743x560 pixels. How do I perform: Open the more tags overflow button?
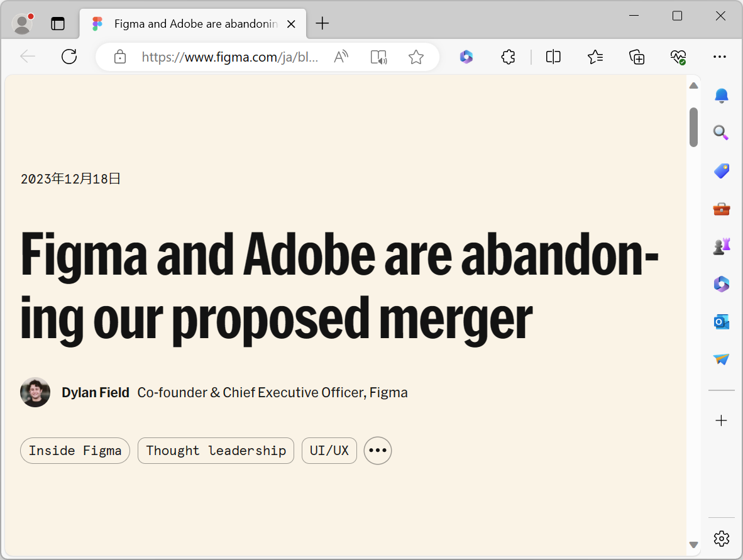(377, 451)
